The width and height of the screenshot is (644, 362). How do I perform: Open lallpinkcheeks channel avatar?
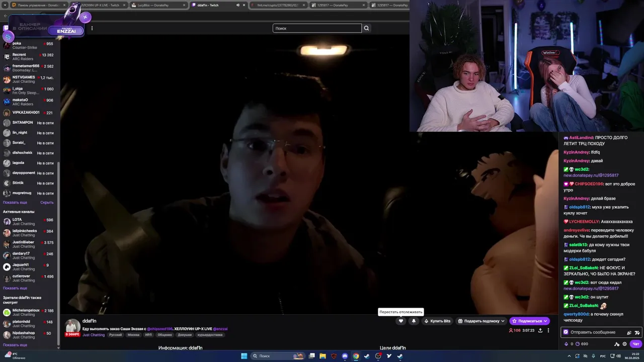point(7,232)
